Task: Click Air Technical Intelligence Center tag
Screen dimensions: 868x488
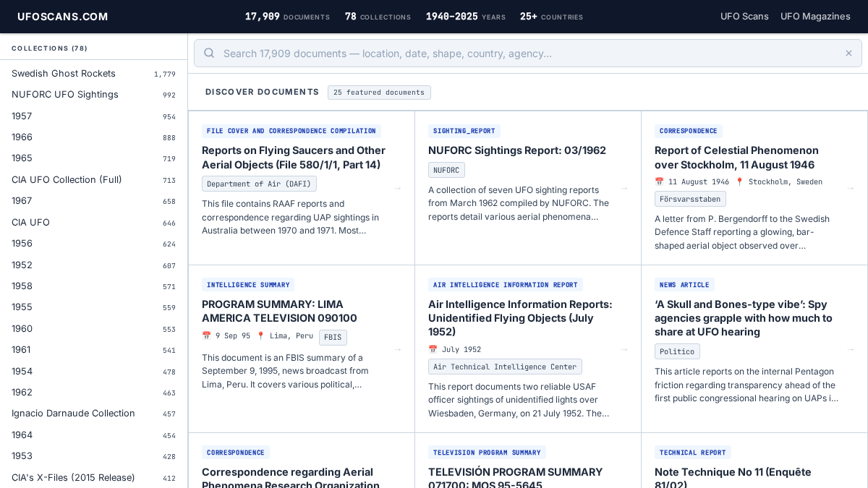Action: pos(505,367)
